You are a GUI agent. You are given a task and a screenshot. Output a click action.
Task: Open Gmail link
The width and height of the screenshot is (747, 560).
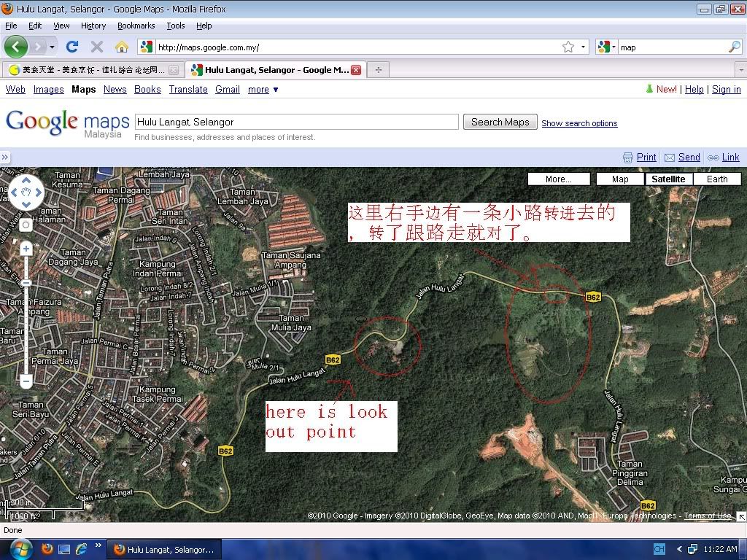(x=228, y=89)
